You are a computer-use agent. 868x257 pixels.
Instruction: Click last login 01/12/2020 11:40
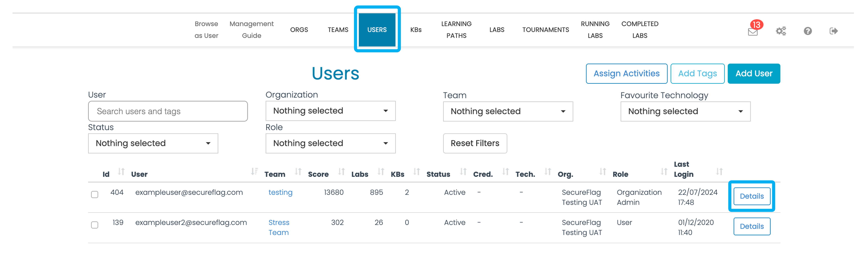pos(696,228)
